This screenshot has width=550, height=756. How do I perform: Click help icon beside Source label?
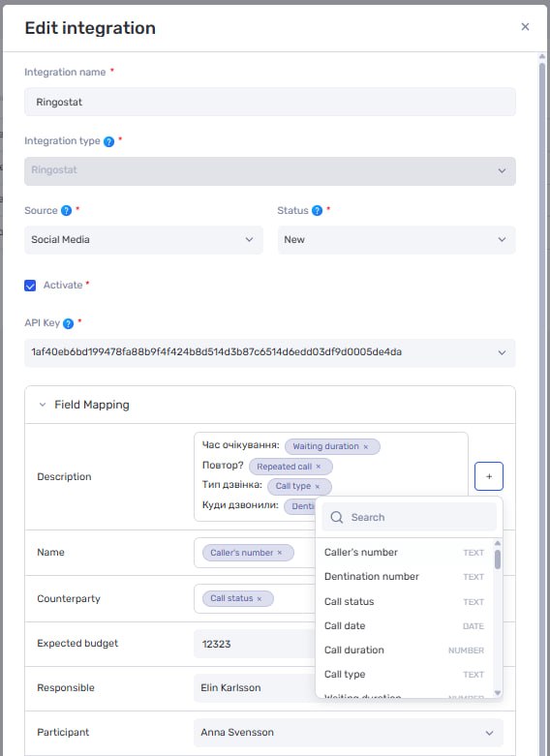[67, 211]
